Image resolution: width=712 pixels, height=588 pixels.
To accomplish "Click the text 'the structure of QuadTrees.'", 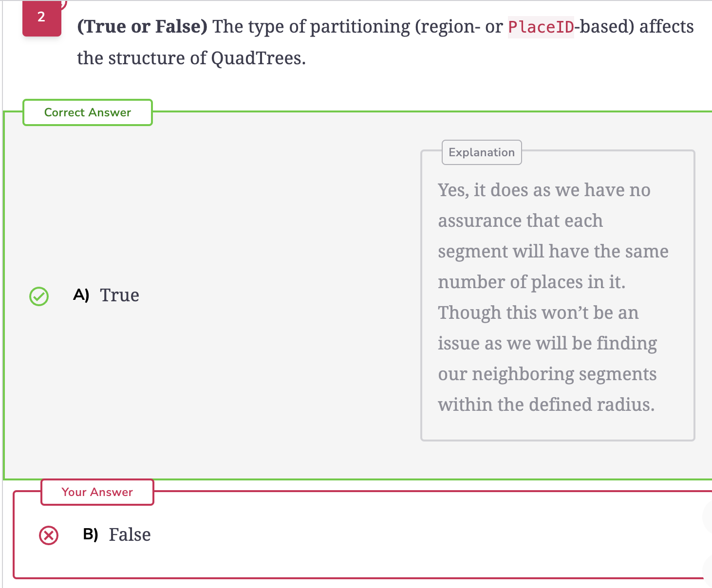I will click(191, 58).
